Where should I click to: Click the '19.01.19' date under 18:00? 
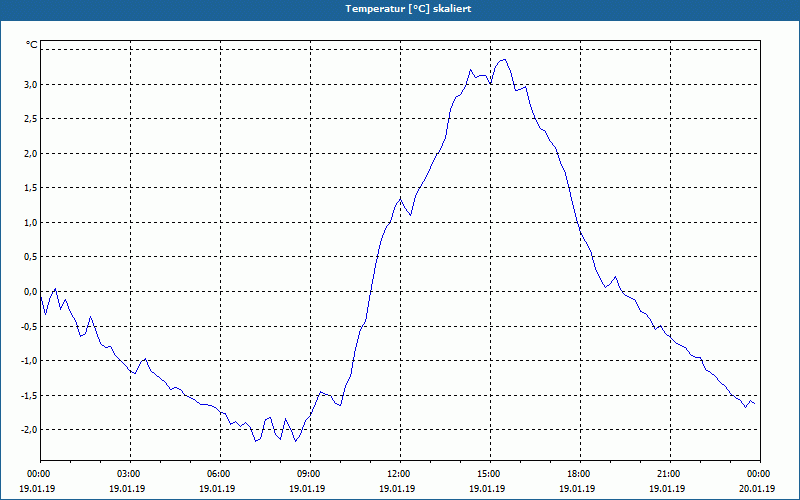click(578, 488)
